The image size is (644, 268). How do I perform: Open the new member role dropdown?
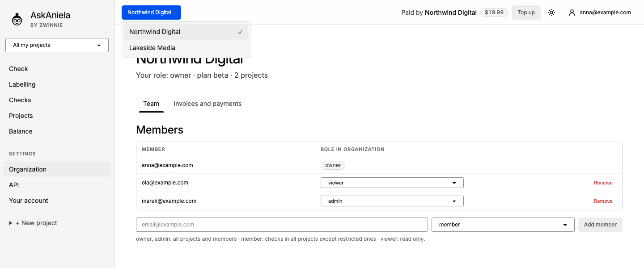[x=503, y=225]
